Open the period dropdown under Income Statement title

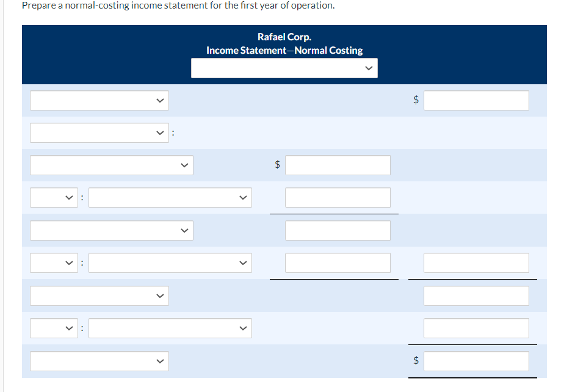(284, 68)
